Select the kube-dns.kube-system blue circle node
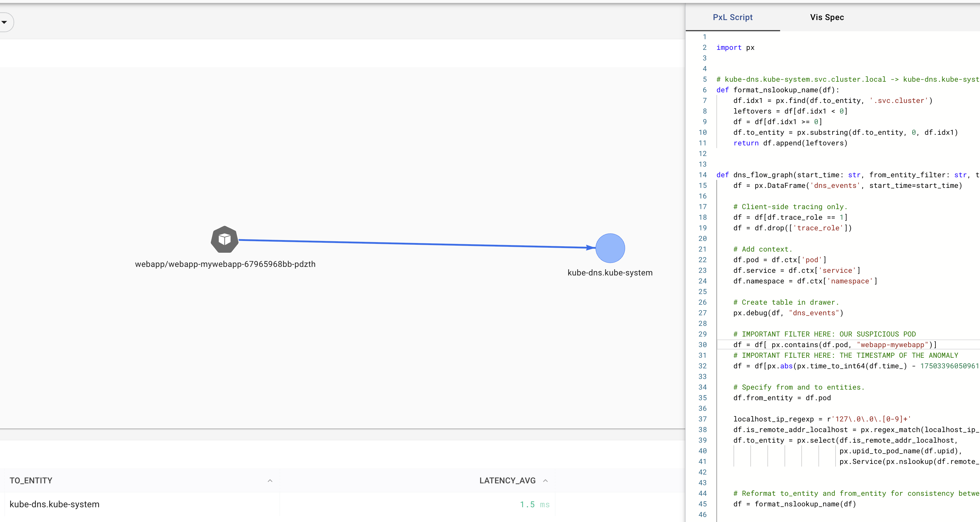This screenshot has height=522, width=980. tap(610, 248)
